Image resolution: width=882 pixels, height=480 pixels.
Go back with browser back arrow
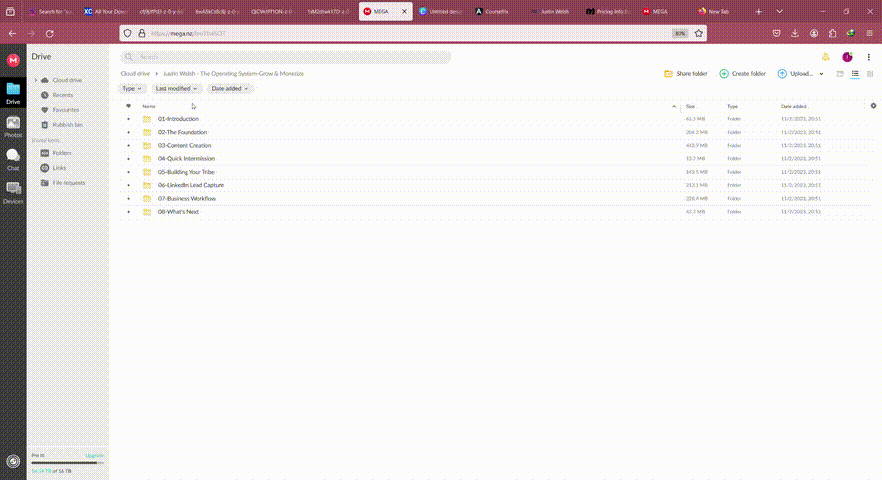(12, 34)
